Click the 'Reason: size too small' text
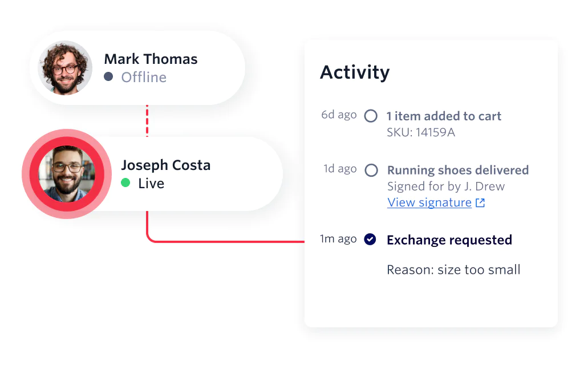 pyautogui.click(x=453, y=270)
